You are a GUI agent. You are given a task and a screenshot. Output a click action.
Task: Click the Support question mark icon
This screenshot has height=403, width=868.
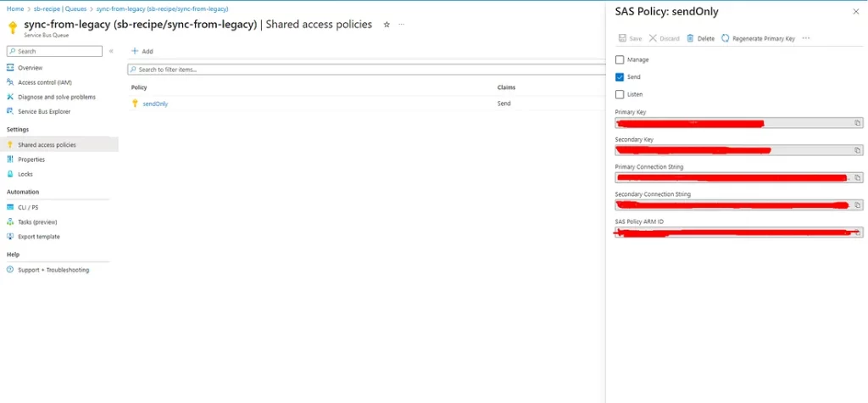tap(10, 270)
